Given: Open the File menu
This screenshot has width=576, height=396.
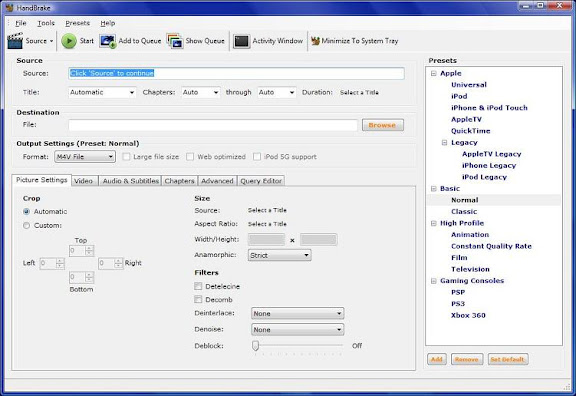Looking at the screenshot, I should coord(21,23).
